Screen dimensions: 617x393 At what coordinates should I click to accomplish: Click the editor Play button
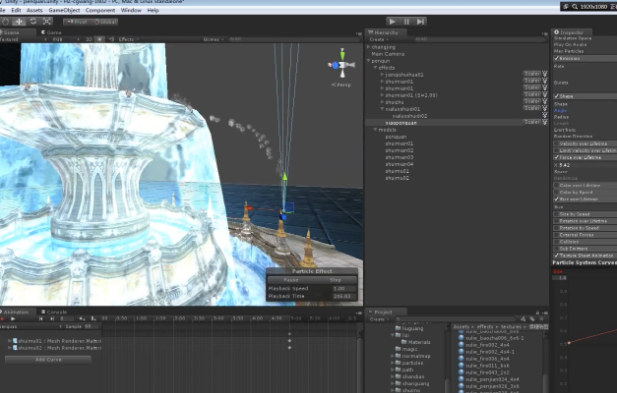click(x=392, y=22)
